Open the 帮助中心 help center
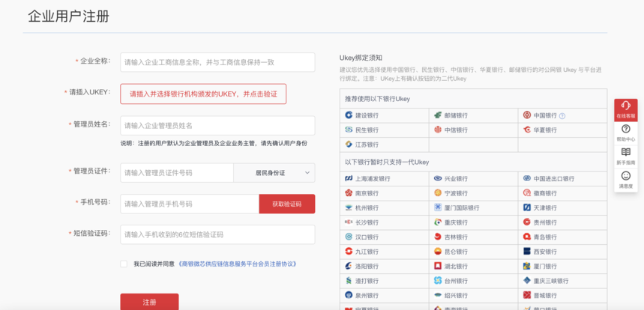This screenshot has height=310, width=644. pyautogui.click(x=626, y=134)
